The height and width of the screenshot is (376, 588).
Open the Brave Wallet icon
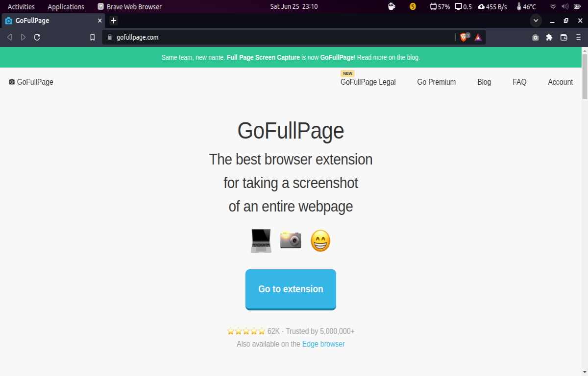pyautogui.click(x=563, y=37)
